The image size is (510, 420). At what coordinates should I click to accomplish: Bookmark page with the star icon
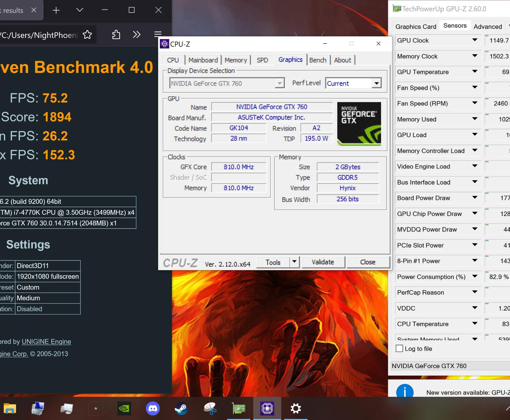tap(87, 34)
